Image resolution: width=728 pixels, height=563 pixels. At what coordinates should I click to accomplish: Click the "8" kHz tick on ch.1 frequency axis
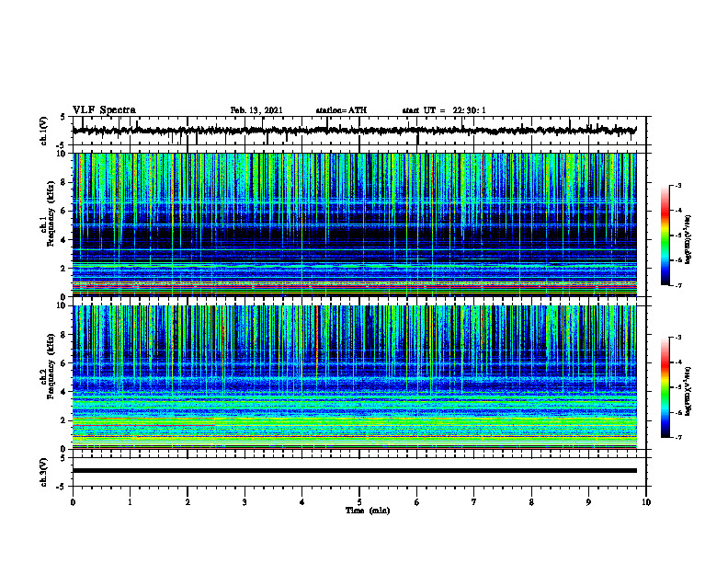(x=64, y=182)
